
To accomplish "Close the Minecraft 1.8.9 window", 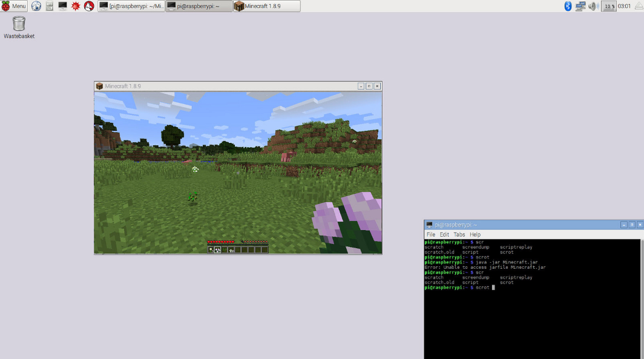I will tap(377, 86).
